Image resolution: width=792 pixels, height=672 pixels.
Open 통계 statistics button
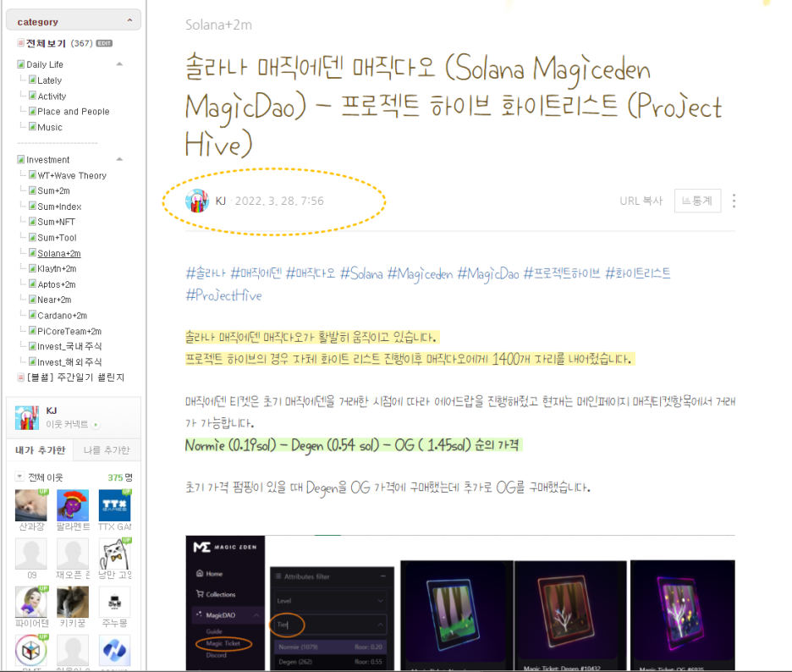coord(697,201)
